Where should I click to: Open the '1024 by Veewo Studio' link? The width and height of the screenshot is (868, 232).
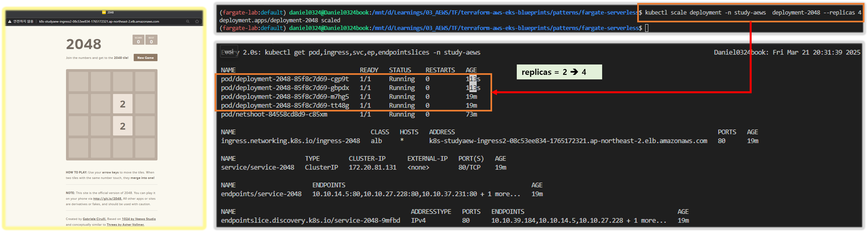[x=139, y=219]
